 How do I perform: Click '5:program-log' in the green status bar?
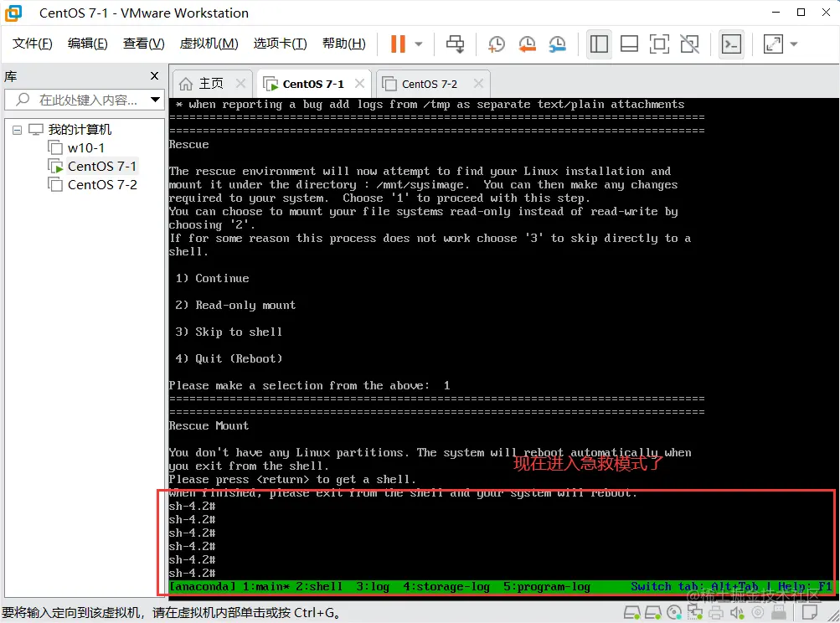point(546,586)
